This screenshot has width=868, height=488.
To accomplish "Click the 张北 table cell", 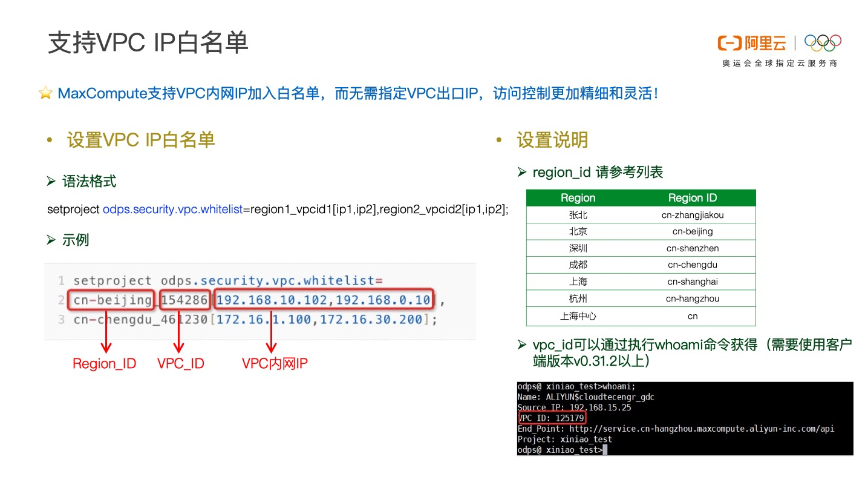I will point(578,215).
